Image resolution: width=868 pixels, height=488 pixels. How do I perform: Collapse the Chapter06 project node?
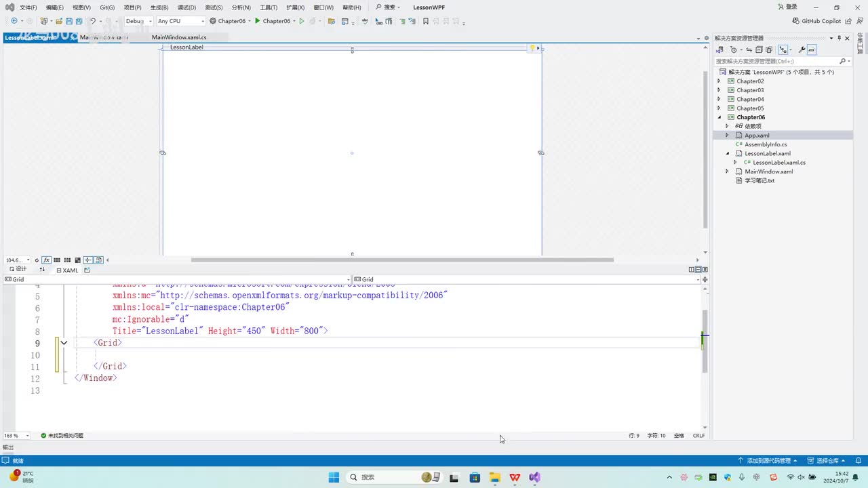(719, 117)
